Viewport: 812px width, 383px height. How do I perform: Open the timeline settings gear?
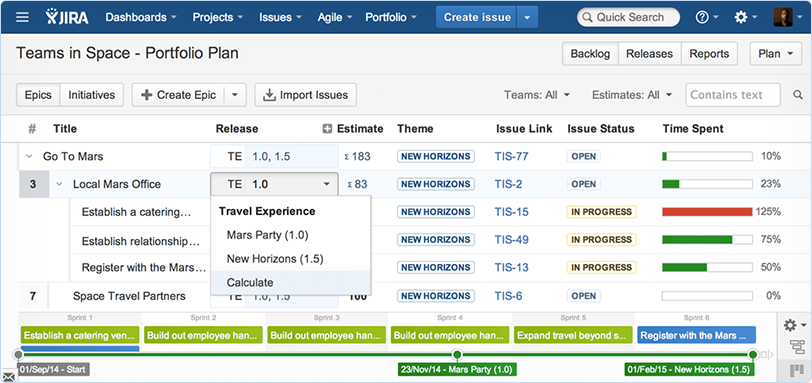tap(794, 325)
